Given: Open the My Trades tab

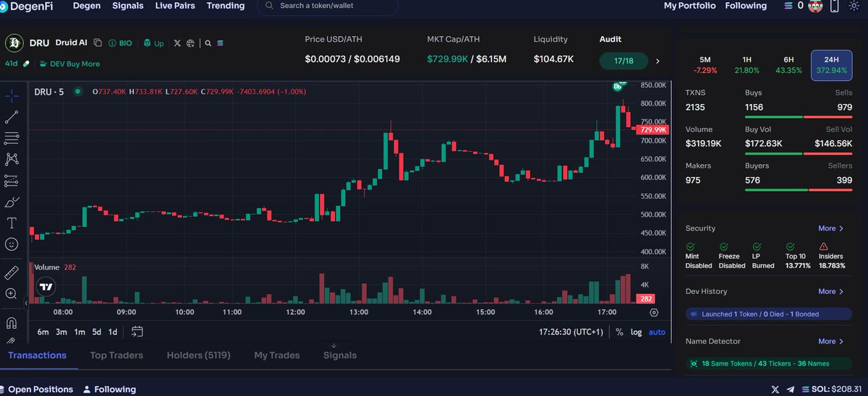Looking at the screenshot, I should pos(277,355).
